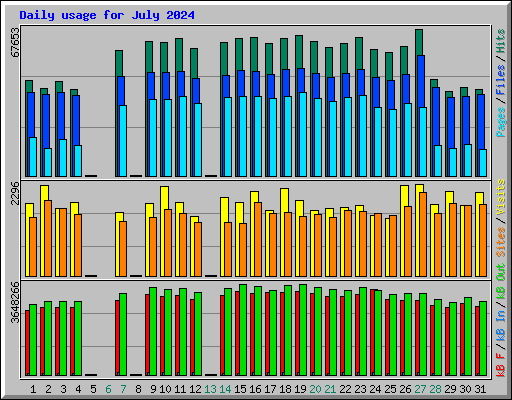Click the 3648266 y-axis value

point(15,303)
